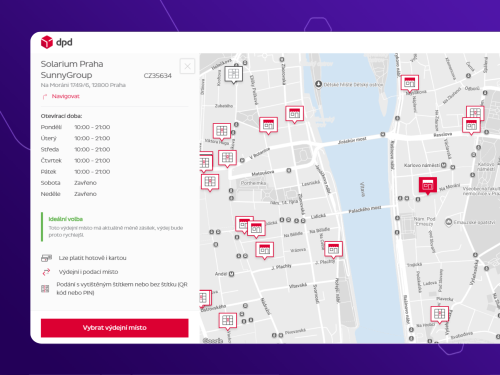Click the QR label submission icon
Viewport: 500px width, 375px height.
pos(45,289)
